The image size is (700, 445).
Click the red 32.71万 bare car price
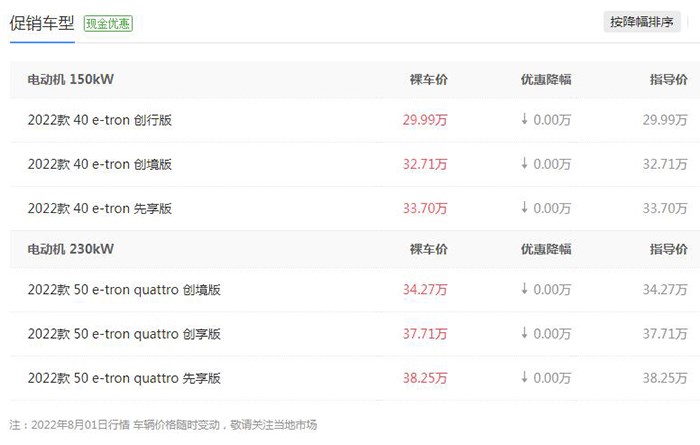pyautogui.click(x=425, y=164)
